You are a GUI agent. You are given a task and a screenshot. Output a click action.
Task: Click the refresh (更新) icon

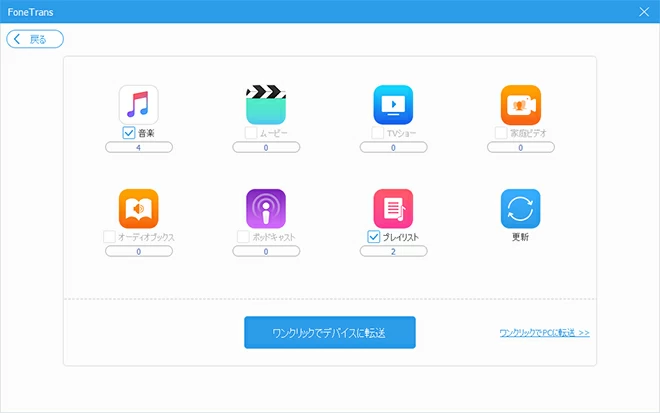(520, 208)
